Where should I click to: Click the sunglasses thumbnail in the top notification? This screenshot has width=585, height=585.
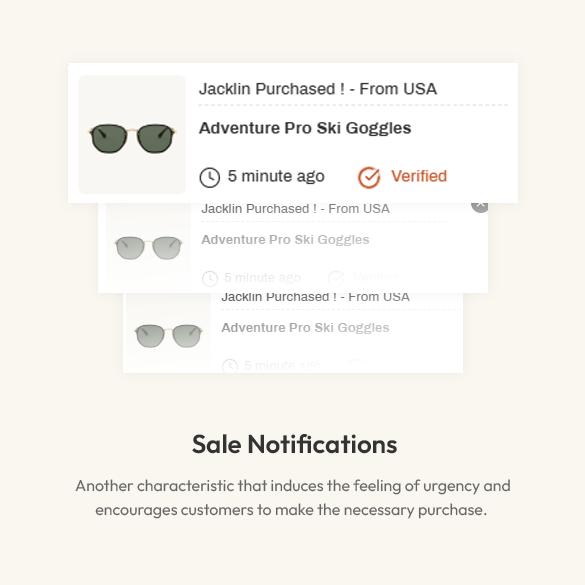(x=132, y=135)
